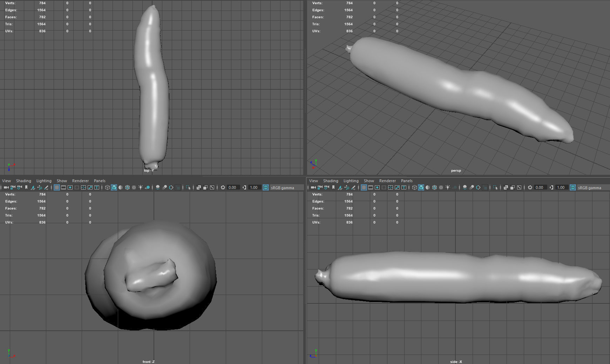Click X-Ray Active Components icon in front -Z panel
Image resolution: width=610 pixels, height=364 pixels.
(x=205, y=187)
